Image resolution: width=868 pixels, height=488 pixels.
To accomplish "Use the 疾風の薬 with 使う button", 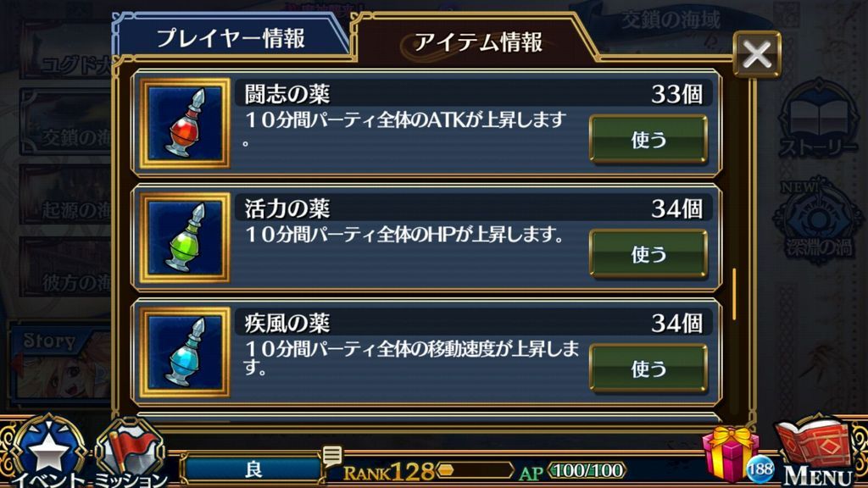I will click(648, 369).
